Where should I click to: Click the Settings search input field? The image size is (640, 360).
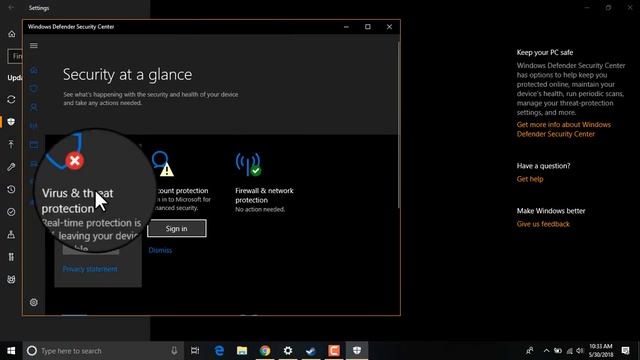click(x=15, y=56)
